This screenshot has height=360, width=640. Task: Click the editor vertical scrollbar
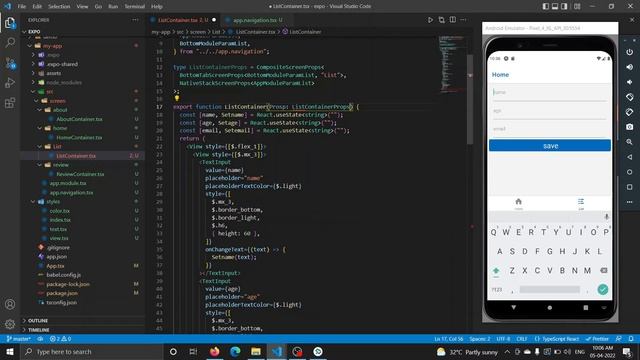[470, 99]
